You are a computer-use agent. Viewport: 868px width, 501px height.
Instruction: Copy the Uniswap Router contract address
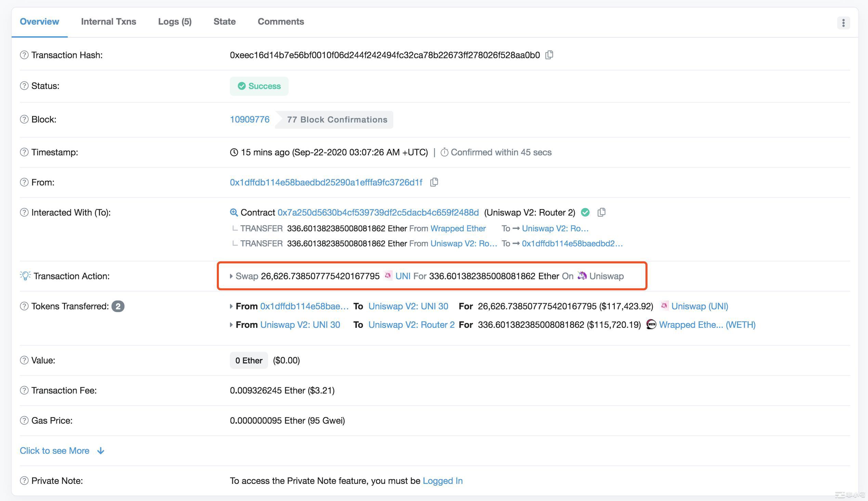click(601, 212)
